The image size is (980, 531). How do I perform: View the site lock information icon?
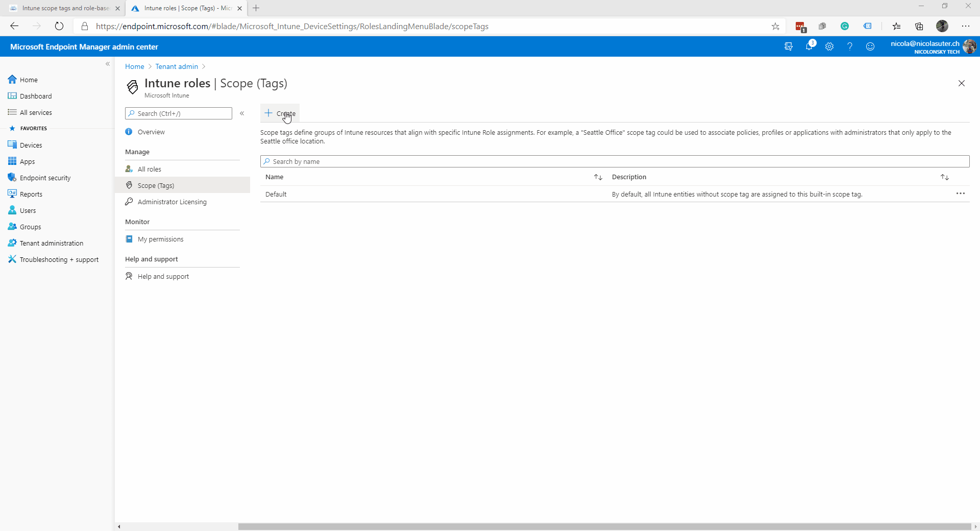click(x=85, y=26)
